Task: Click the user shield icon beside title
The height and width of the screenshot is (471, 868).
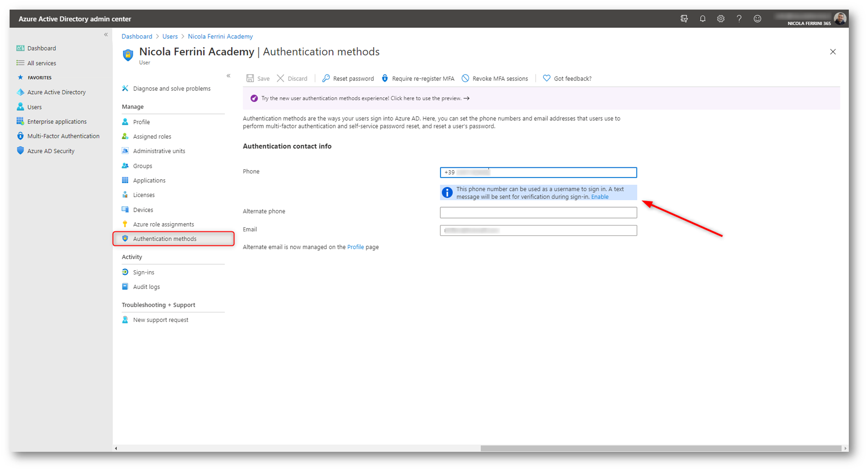Action: [128, 55]
